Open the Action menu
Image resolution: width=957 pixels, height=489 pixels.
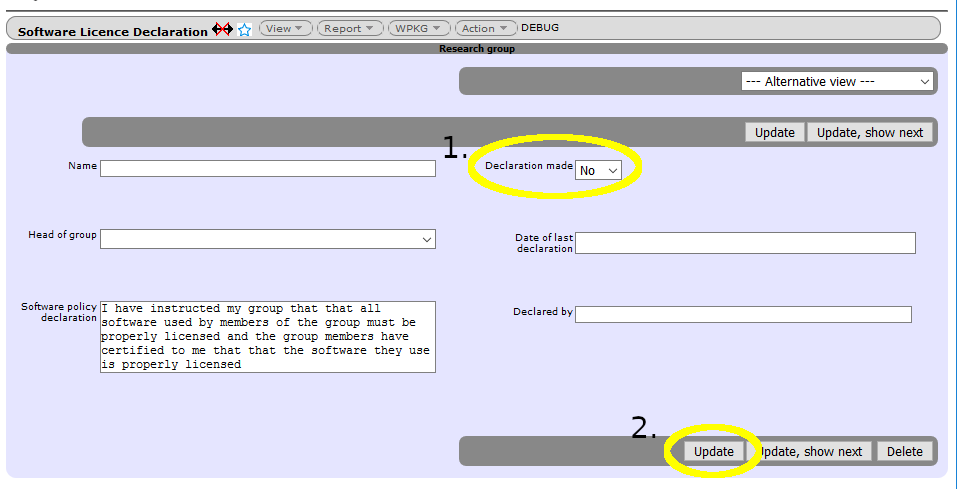click(485, 28)
